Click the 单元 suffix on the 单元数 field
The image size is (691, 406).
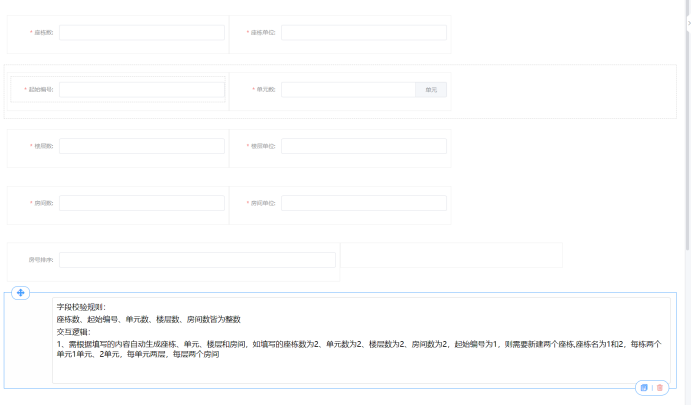click(431, 89)
